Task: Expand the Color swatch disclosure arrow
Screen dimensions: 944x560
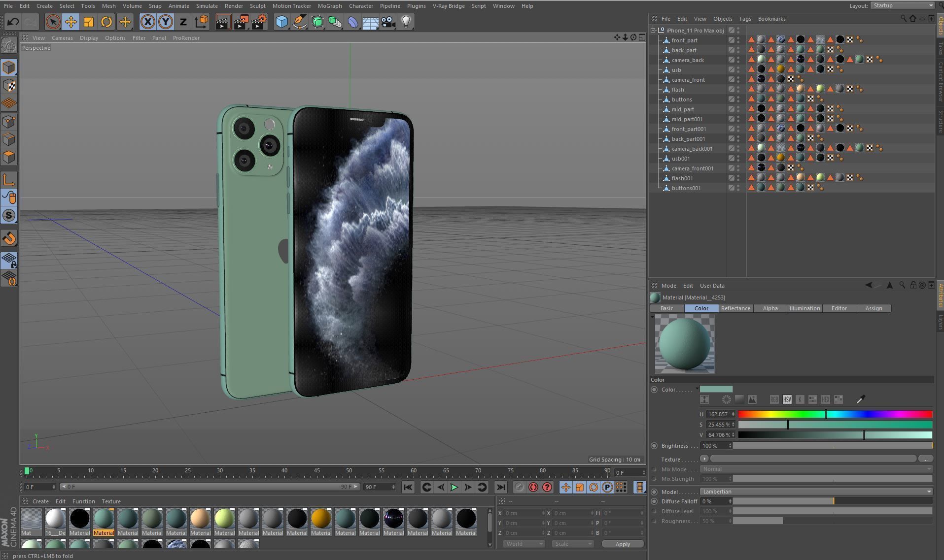Action: coord(697,389)
